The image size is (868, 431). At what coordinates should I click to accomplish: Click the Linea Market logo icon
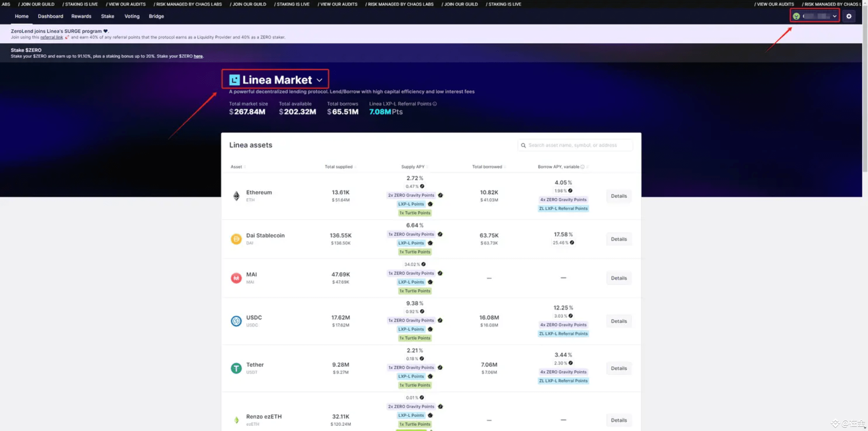[x=234, y=80]
